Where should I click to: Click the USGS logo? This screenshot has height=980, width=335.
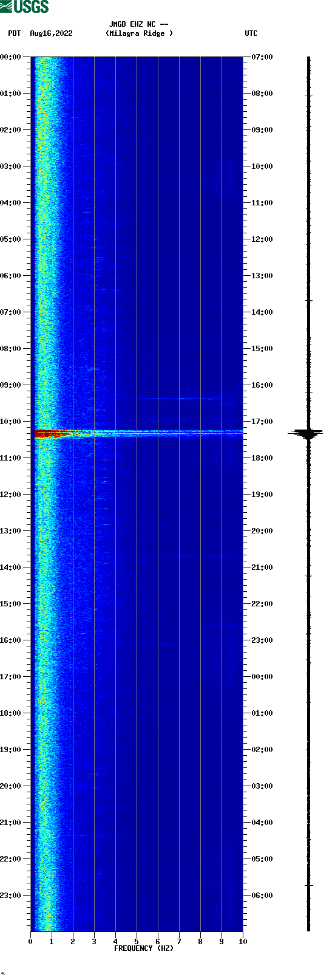tap(24, 7)
